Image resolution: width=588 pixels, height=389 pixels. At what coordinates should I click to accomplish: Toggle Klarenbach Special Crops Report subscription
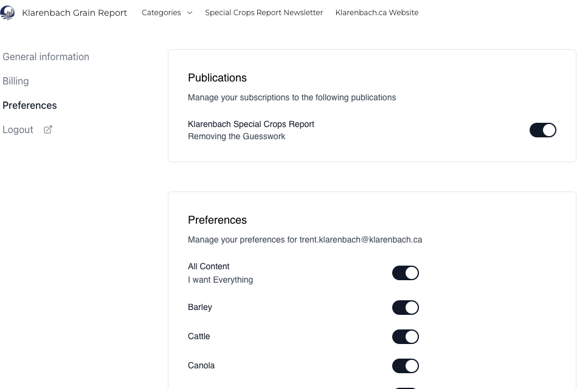[x=542, y=130]
